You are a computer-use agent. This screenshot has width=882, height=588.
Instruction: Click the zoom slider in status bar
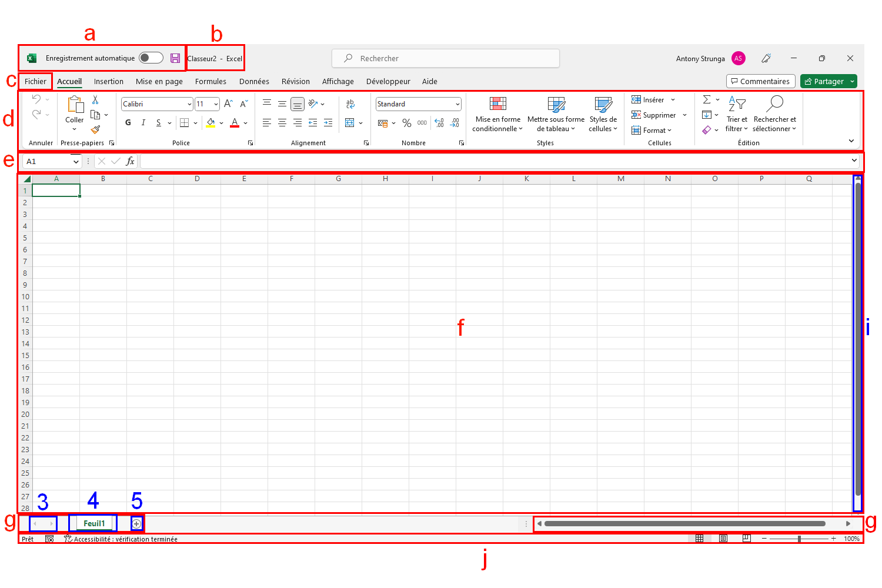click(x=799, y=539)
